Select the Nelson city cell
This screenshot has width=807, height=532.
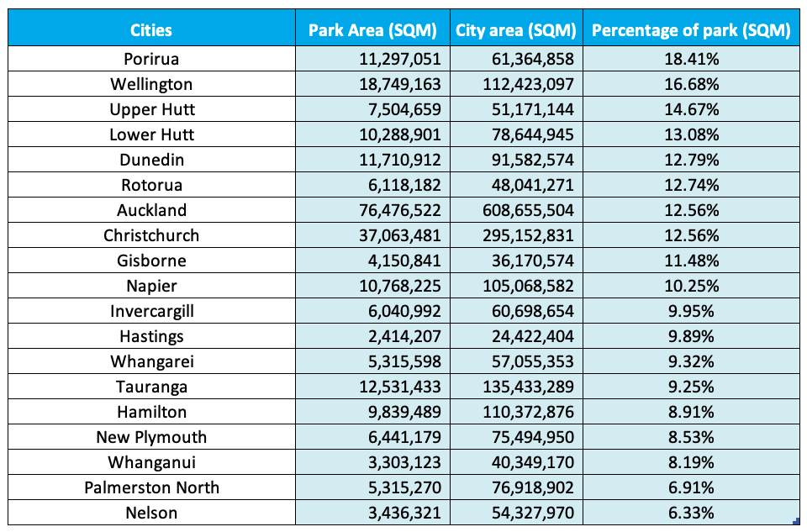151,513
